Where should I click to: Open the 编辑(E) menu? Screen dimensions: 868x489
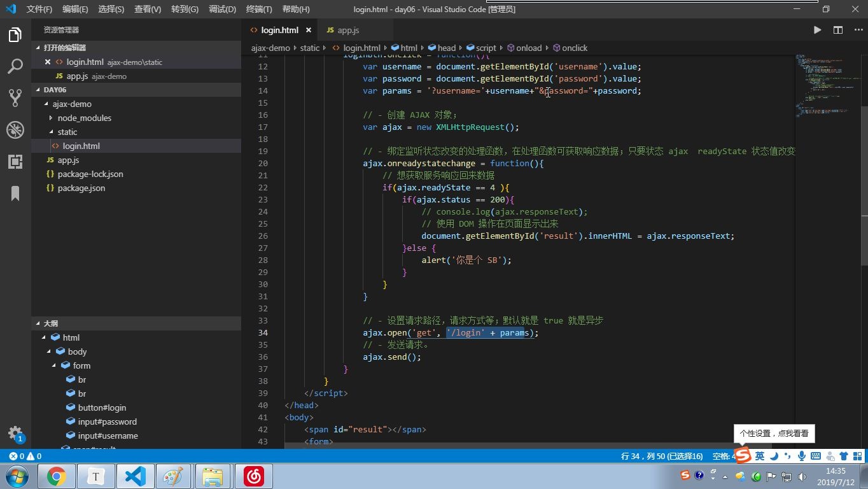coord(75,9)
